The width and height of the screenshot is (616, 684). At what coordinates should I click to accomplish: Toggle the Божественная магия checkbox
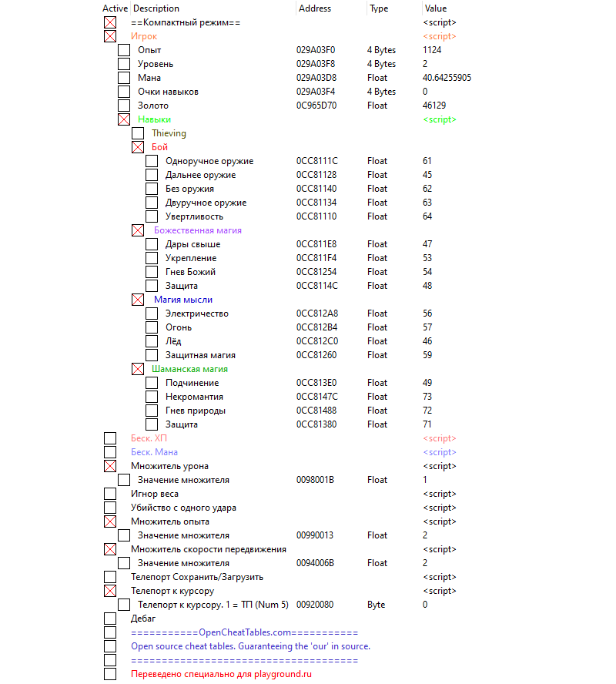[138, 230]
